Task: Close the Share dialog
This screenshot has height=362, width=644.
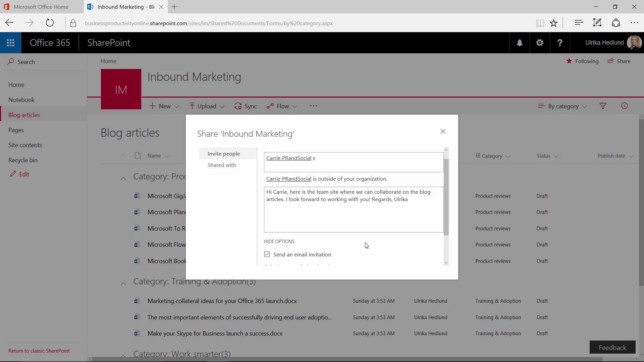Action: (x=443, y=131)
